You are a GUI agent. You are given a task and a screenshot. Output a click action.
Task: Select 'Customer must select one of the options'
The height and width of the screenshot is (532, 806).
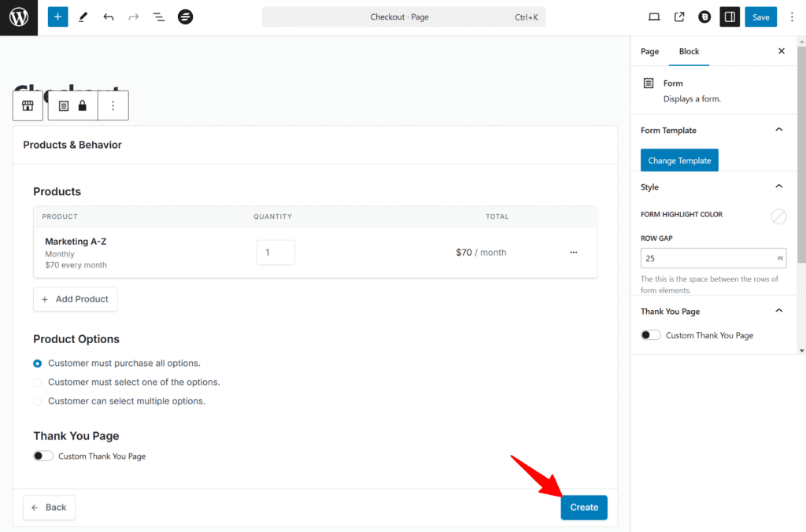pos(38,382)
